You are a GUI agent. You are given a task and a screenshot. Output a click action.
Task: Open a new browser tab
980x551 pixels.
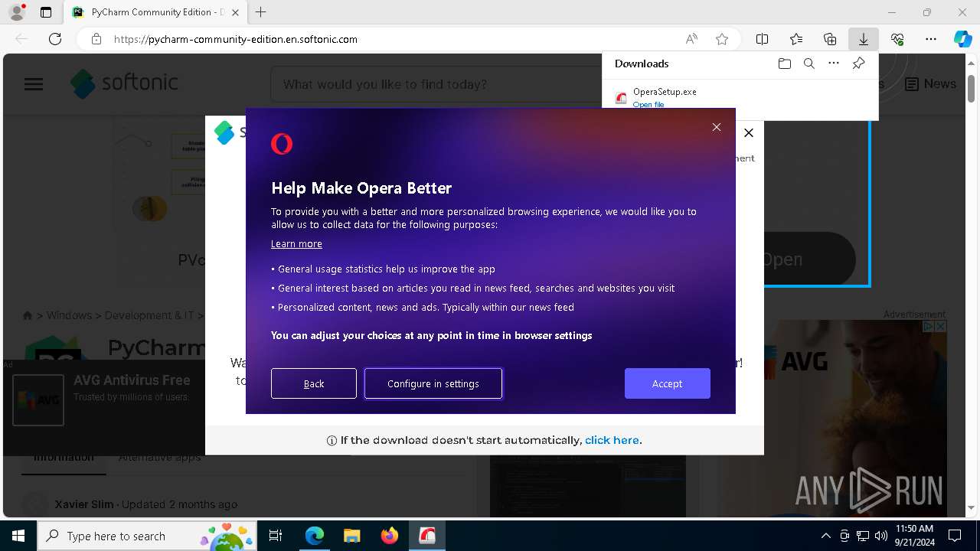(260, 12)
